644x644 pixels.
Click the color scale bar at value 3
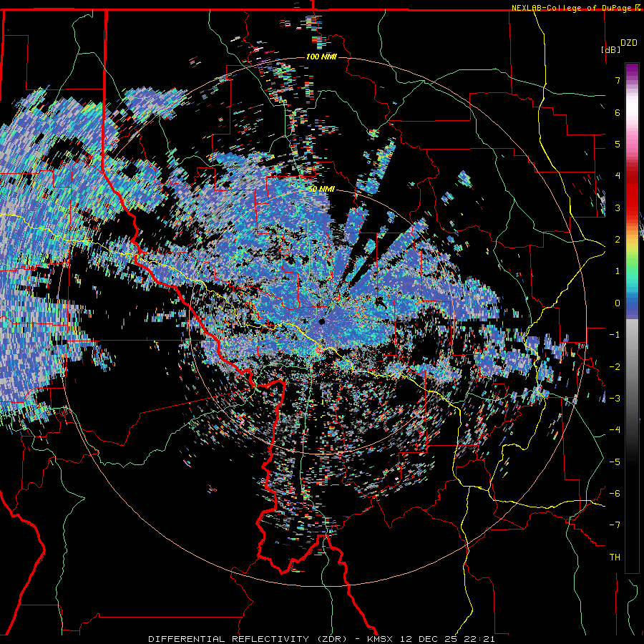(x=632, y=208)
